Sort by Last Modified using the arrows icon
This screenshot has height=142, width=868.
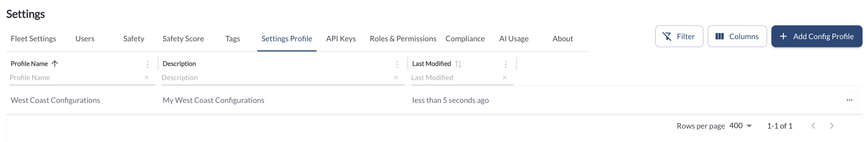coord(458,64)
